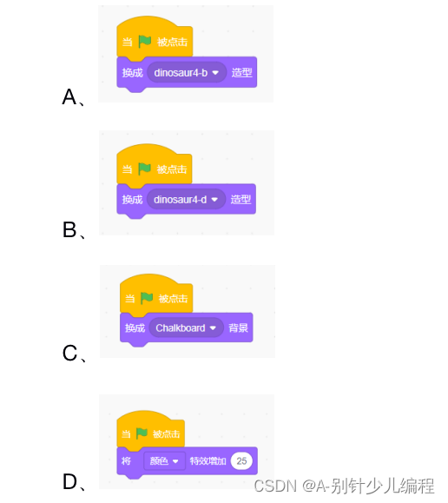Click green flag icon in option A
The width and height of the screenshot is (448, 503).
[x=145, y=42]
